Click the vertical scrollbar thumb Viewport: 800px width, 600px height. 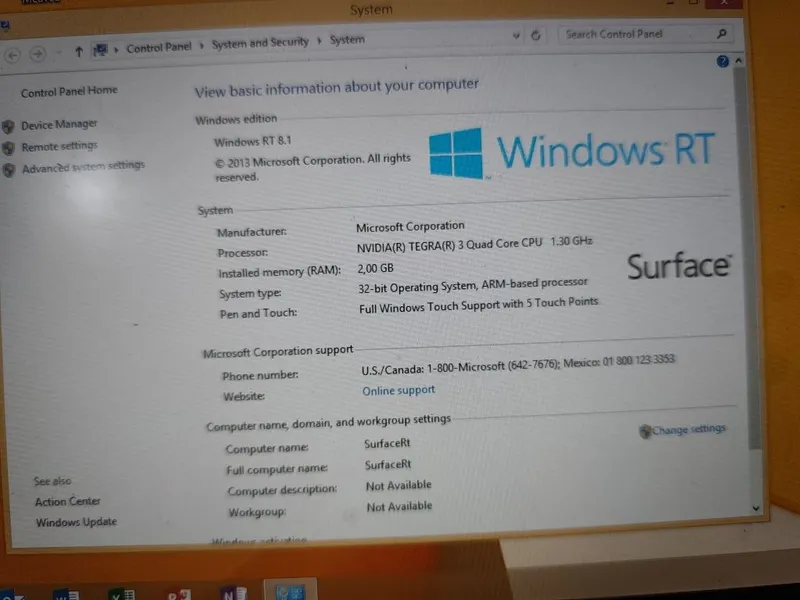tap(746, 258)
